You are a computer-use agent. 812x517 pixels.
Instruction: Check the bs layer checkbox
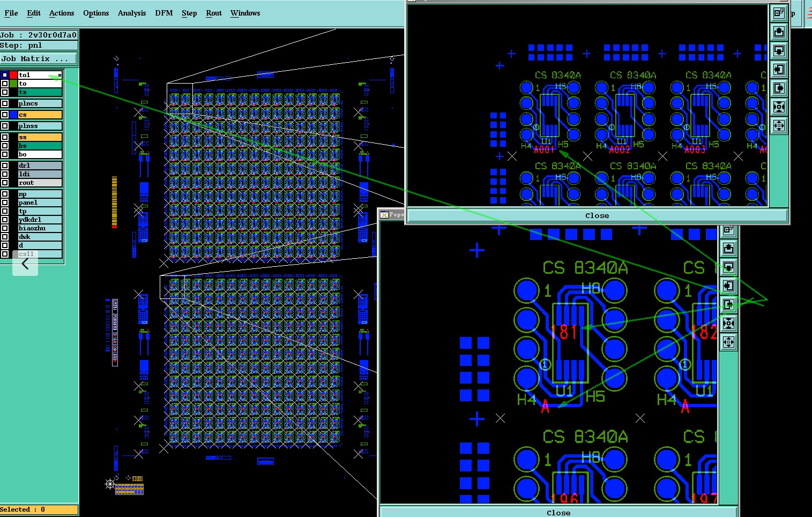click(x=5, y=146)
